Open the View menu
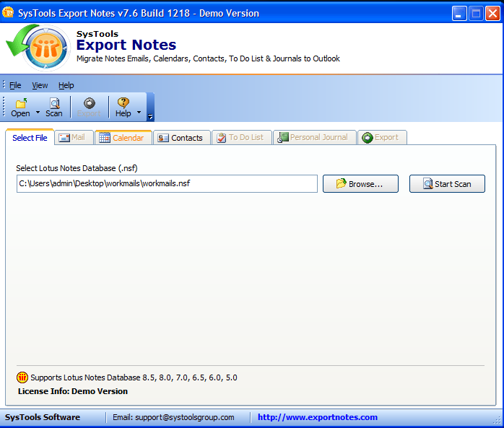 click(x=40, y=85)
